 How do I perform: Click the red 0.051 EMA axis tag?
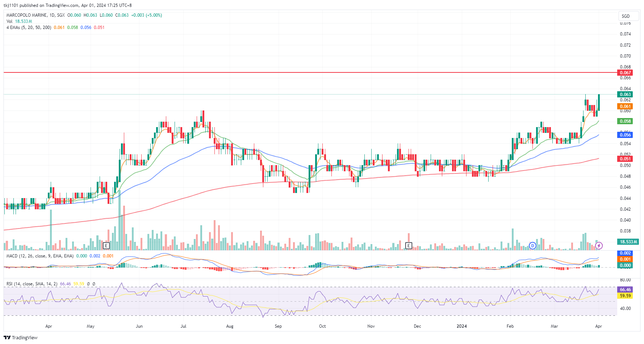click(x=625, y=159)
